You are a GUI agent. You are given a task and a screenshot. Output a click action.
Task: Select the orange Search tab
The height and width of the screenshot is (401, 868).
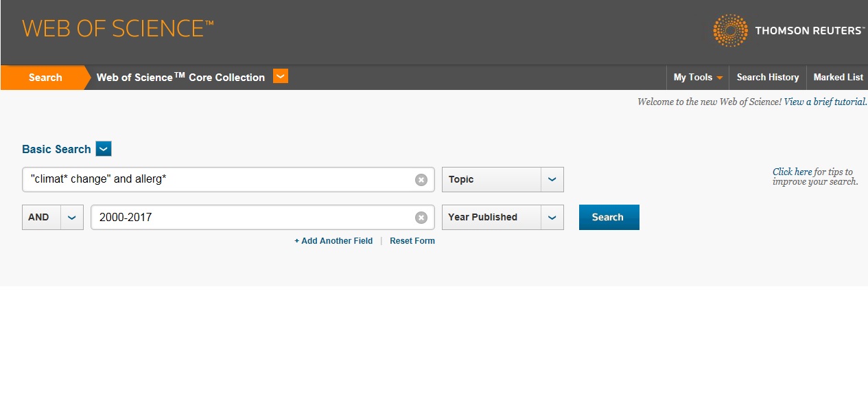[x=45, y=78]
